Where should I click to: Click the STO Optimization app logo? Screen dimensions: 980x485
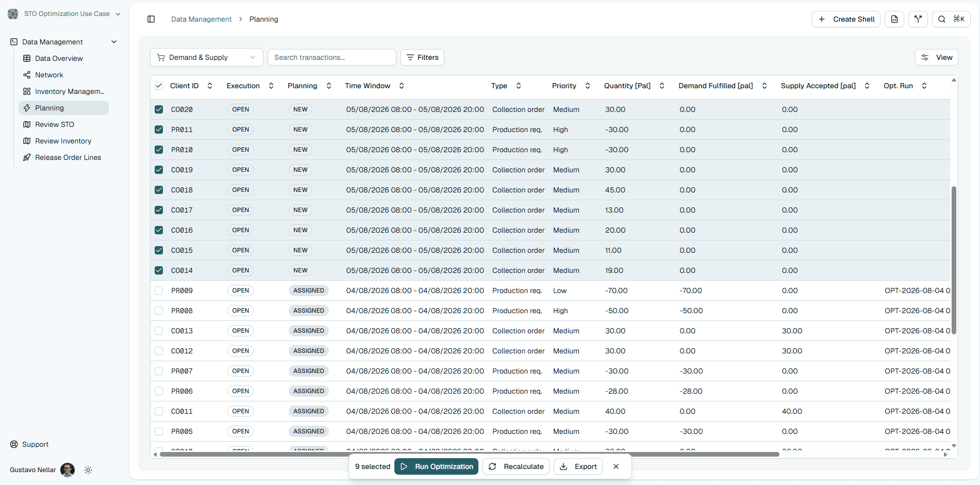click(x=13, y=14)
